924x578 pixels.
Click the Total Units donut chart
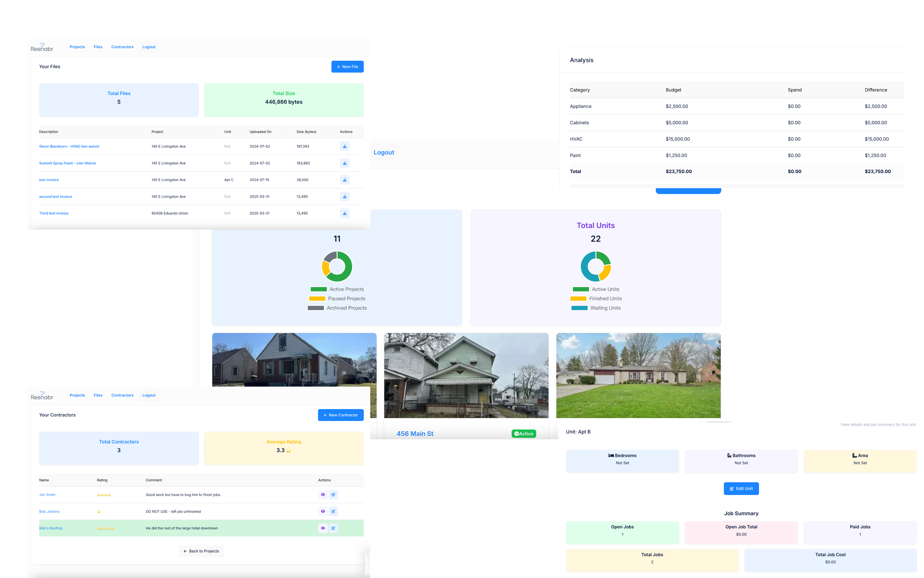(x=596, y=267)
